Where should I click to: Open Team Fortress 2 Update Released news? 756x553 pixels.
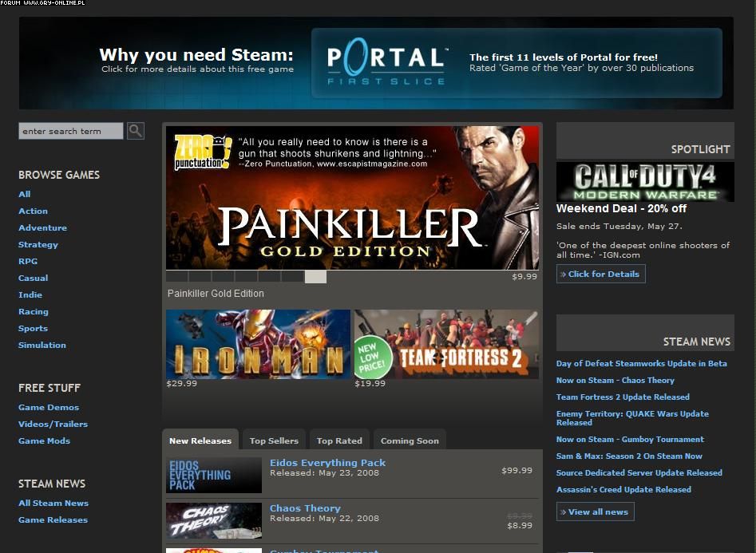pyautogui.click(x=623, y=397)
